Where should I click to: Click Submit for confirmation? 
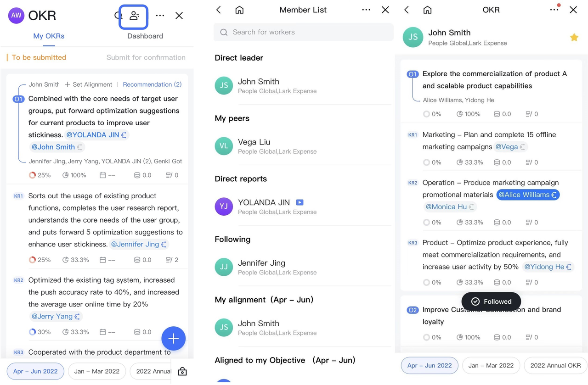146,57
